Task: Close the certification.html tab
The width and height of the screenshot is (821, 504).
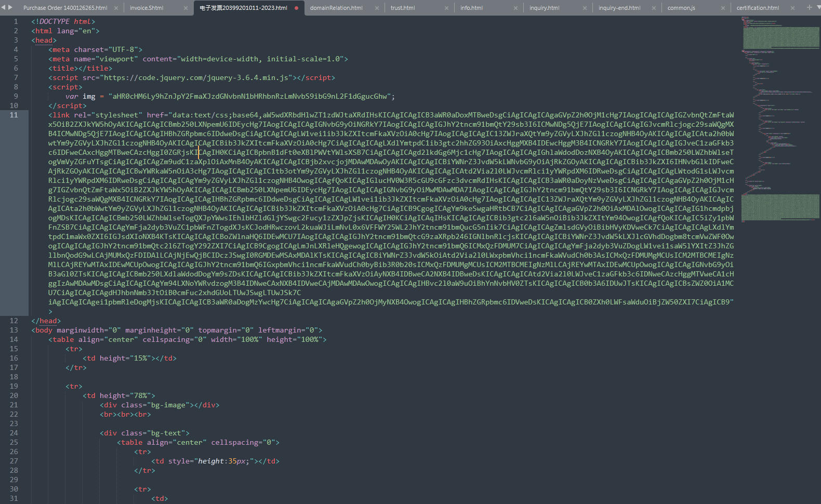Action: click(792, 8)
